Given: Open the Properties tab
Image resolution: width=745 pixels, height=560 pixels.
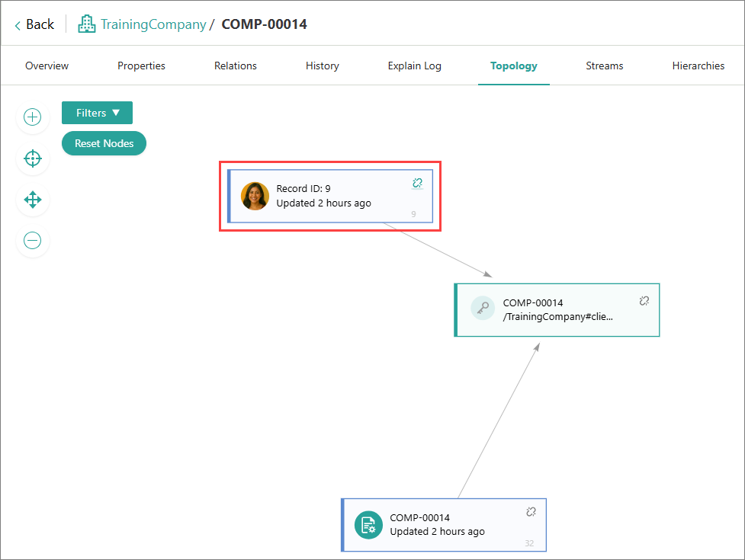Looking at the screenshot, I should pyautogui.click(x=141, y=66).
